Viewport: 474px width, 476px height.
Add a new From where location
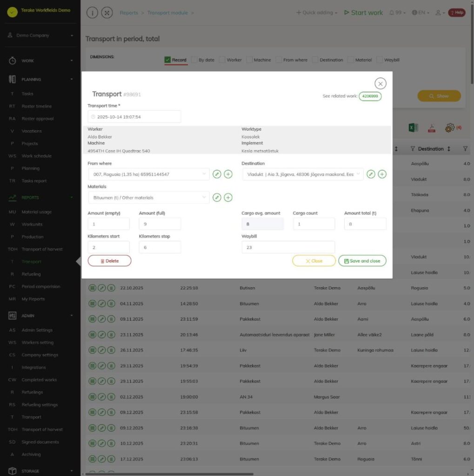tap(228, 174)
